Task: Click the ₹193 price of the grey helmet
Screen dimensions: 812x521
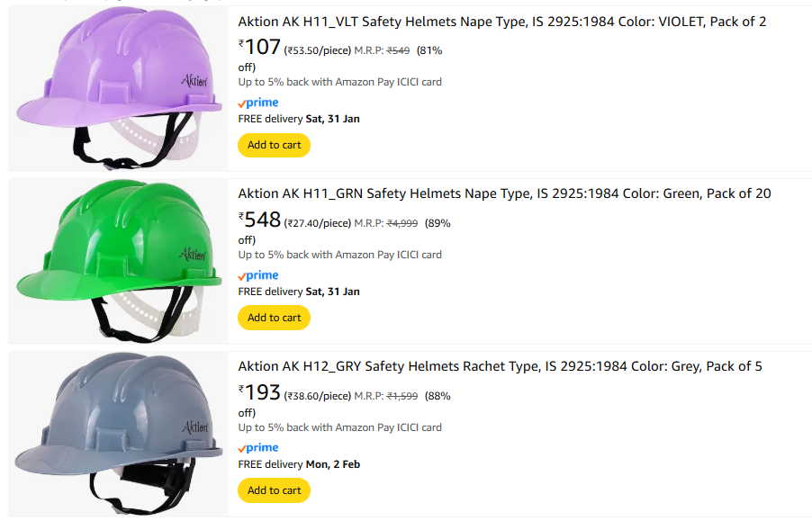Action: (261, 393)
